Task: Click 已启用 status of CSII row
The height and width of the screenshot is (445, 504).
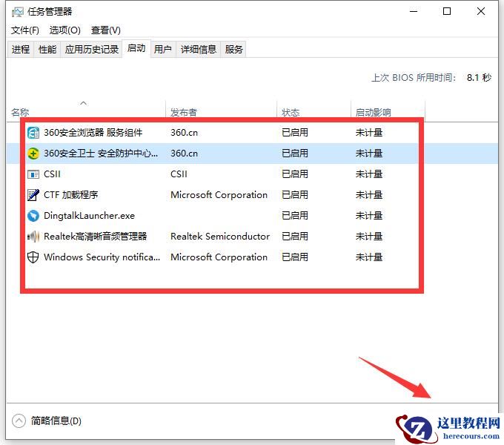Action: pyautogui.click(x=295, y=174)
